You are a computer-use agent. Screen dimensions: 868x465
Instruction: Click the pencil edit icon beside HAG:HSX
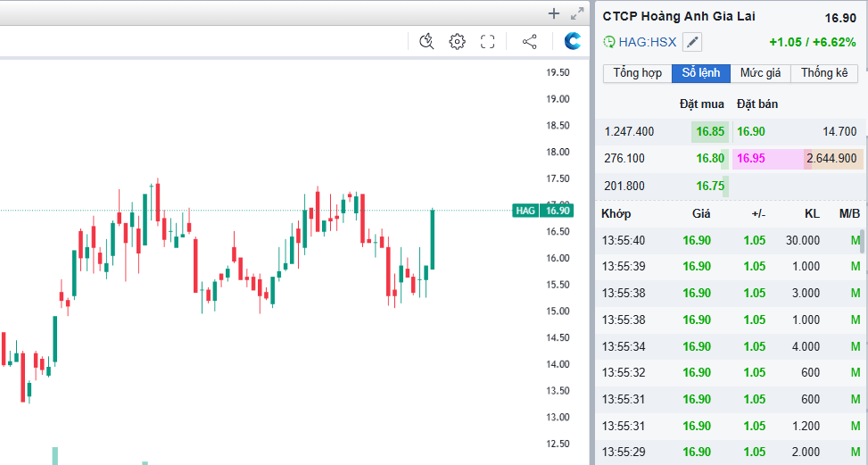click(x=692, y=42)
